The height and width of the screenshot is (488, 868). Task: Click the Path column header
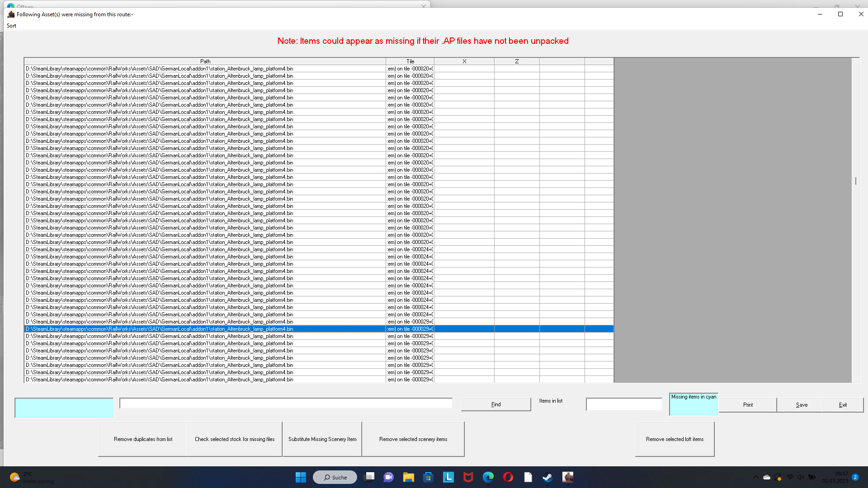click(x=205, y=61)
